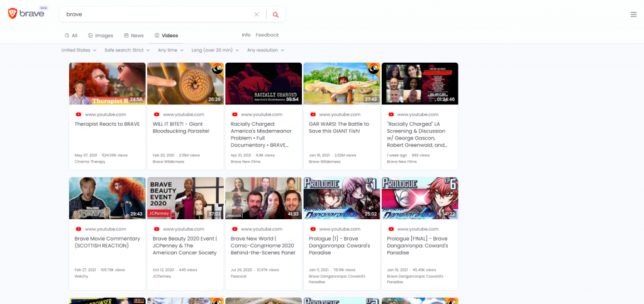The height and width of the screenshot is (304, 644).
Task: Click the magnifying glass search button
Action: click(x=275, y=14)
